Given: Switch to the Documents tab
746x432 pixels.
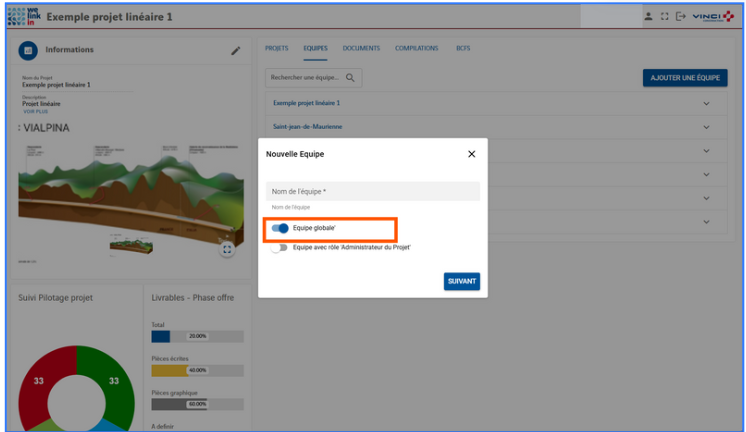Looking at the screenshot, I should (360, 48).
